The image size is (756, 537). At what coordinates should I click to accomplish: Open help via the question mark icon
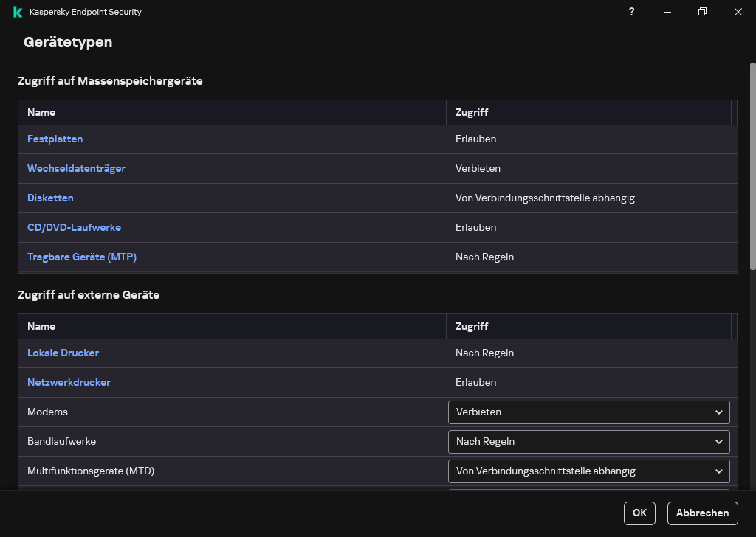click(x=631, y=12)
